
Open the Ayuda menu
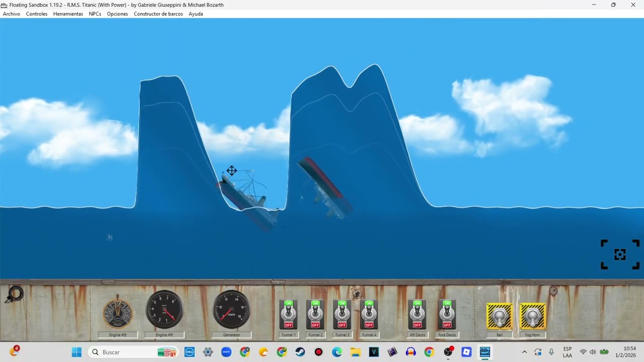coord(196,14)
